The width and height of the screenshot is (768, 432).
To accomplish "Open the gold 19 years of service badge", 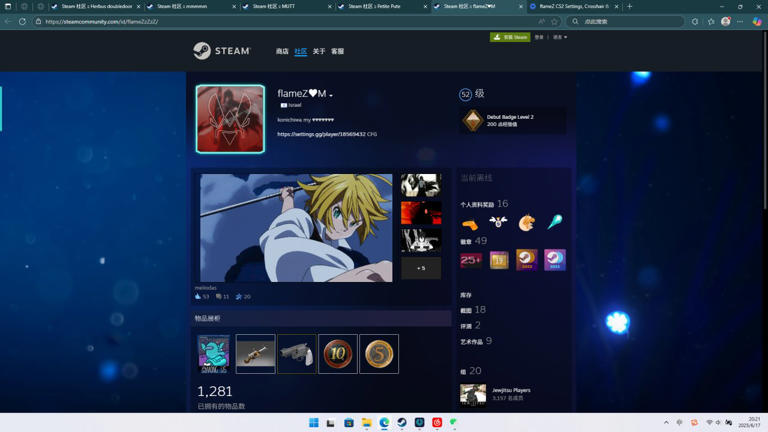I will [x=499, y=260].
